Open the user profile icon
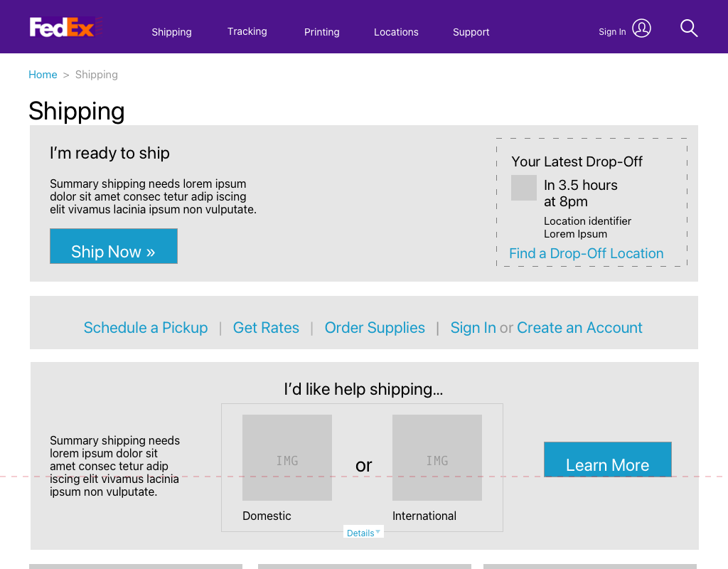The height and width of the screenshot is (569, 728). [x=641, y=28]
